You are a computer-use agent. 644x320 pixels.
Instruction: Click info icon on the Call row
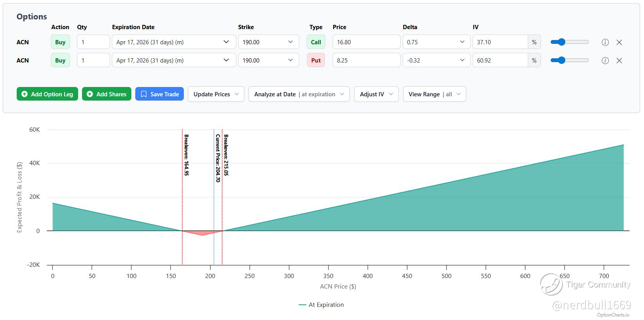click(x=605, y=42)
